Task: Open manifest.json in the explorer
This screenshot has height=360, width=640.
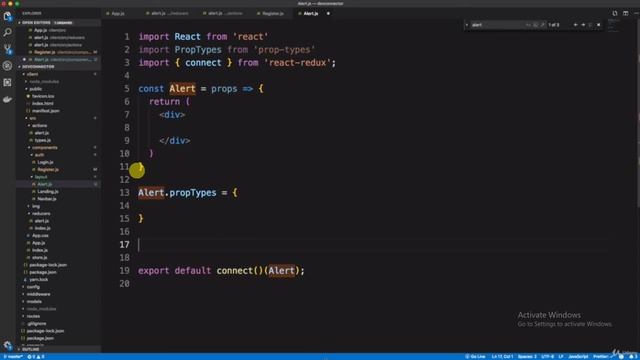Action: (45, 111)
